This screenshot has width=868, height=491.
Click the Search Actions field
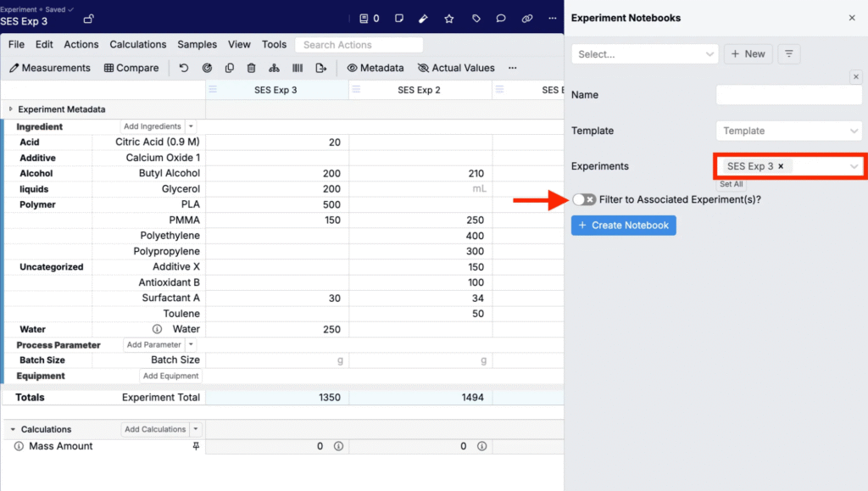pos(359,45)
